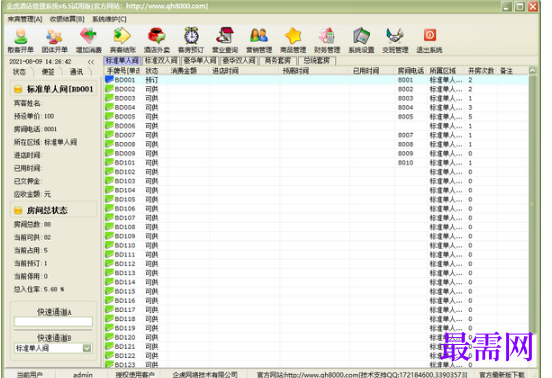Open the 来宾管理[A] menu

click(x=25, y=19)
